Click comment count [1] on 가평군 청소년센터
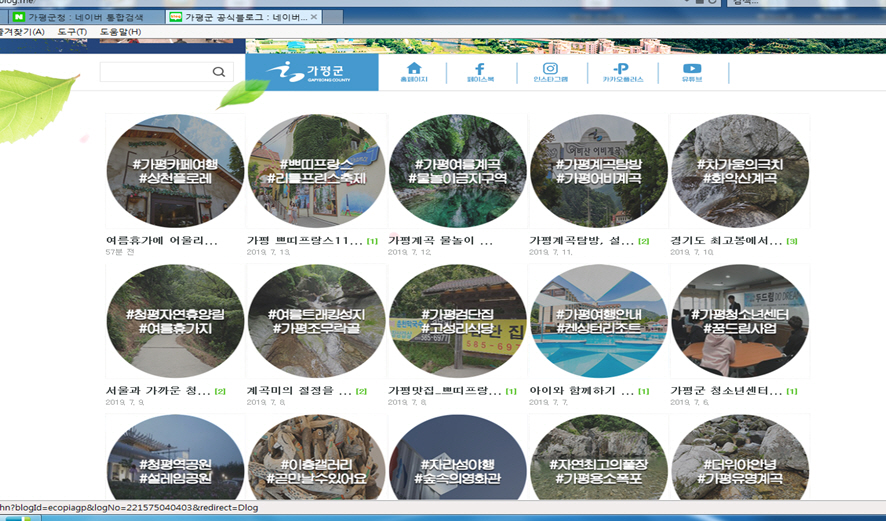Screen dimensions: 886x521 pos(792,391)
